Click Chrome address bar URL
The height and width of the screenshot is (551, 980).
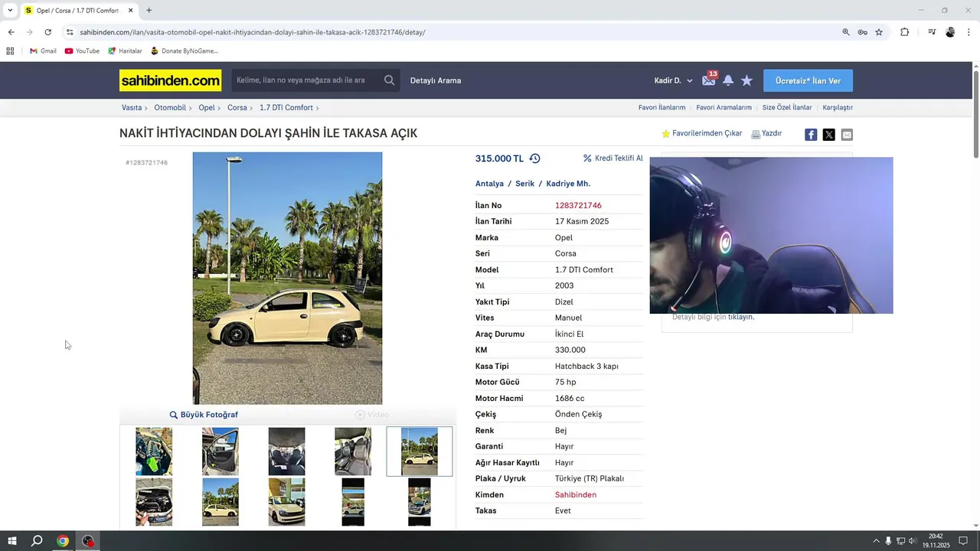252,32
